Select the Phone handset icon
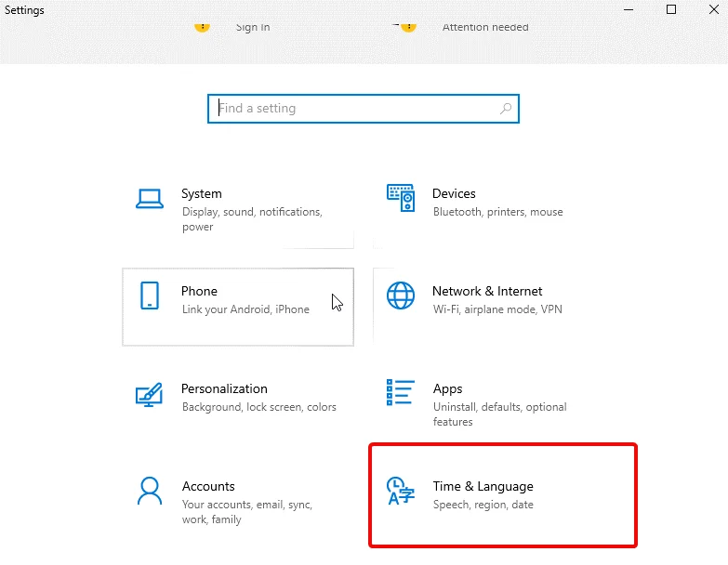The width and height of the screenshot is (728, 565). (x=150, y=296)
